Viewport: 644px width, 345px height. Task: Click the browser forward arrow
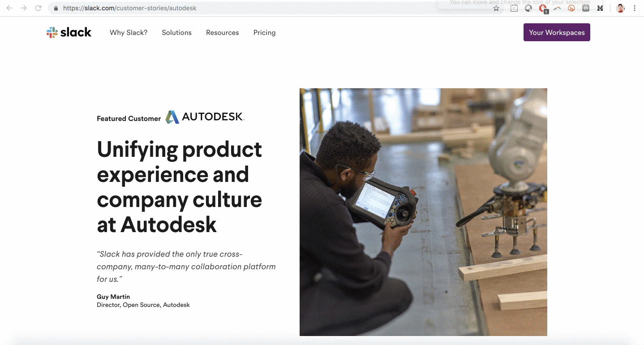(24, 8)
